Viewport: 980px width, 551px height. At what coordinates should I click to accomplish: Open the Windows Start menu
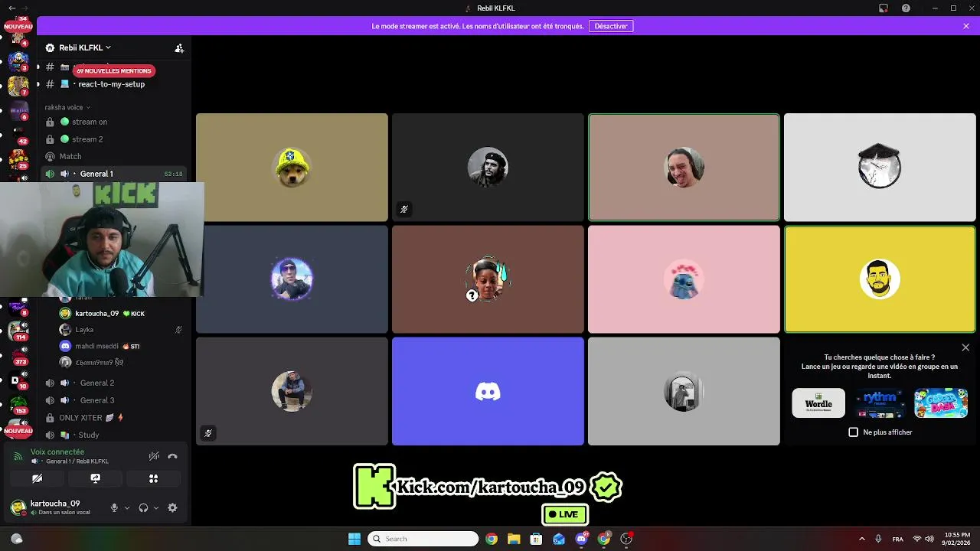tap(354, 539)
